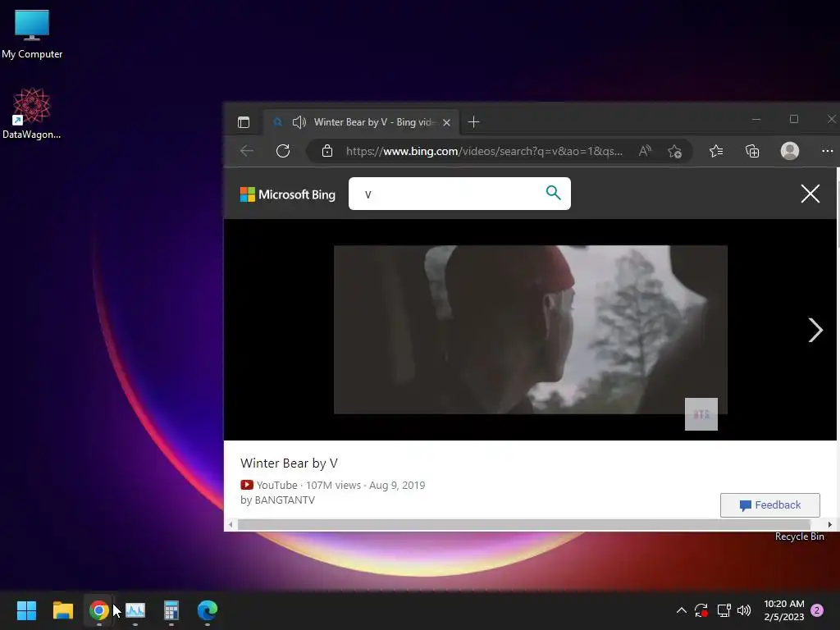Screen dimensions: 840x630
Task: Add this page to favorites
Action: pos(674,152)
